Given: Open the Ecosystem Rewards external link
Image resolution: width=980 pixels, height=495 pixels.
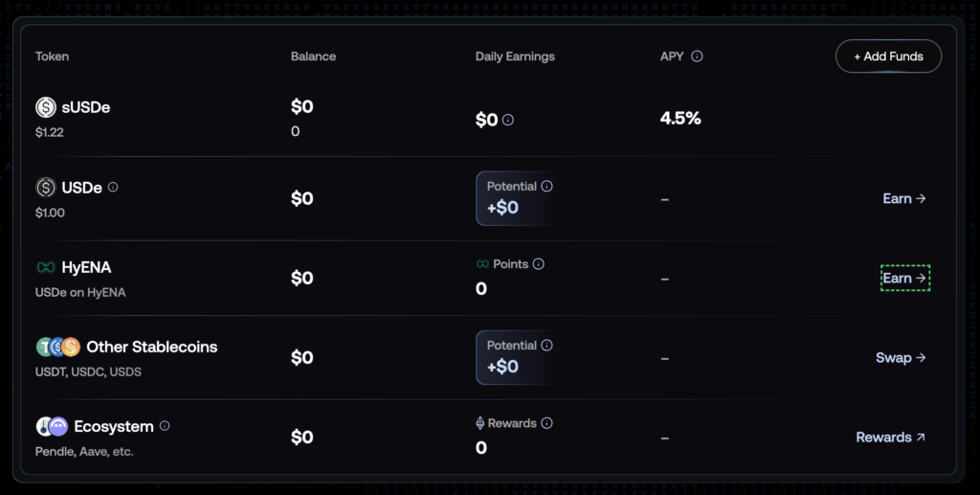Looking at the screenshot, I should point(890,438).
